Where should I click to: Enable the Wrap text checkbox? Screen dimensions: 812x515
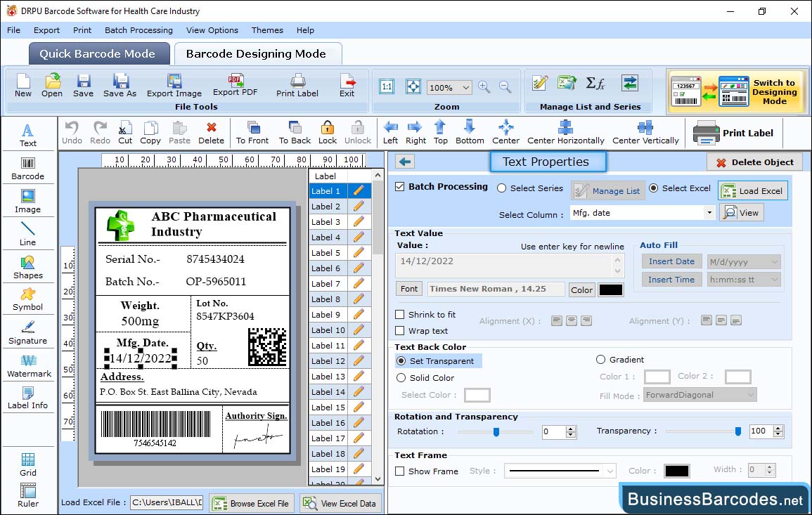pos(400,331)
